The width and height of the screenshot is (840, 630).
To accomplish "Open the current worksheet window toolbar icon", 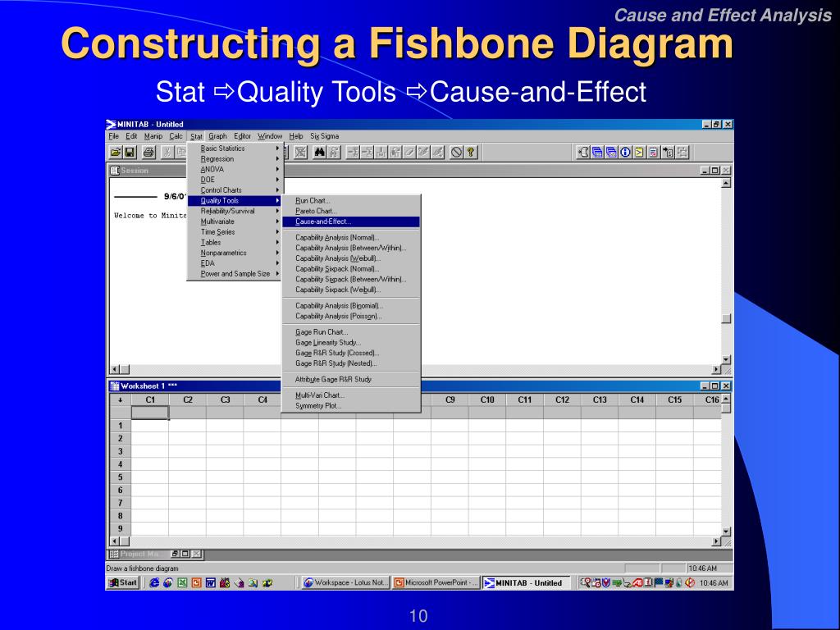I will tap(597, 152).
